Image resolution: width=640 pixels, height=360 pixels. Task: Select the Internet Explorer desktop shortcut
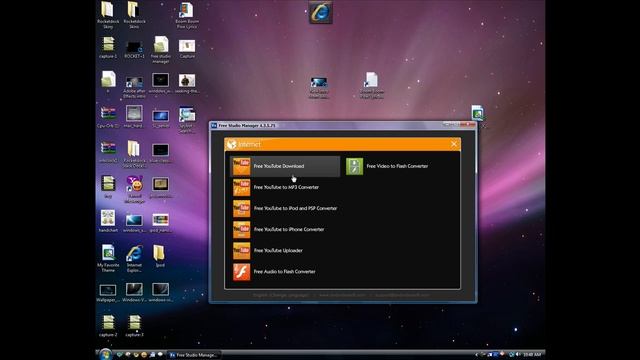coord(134,258)
